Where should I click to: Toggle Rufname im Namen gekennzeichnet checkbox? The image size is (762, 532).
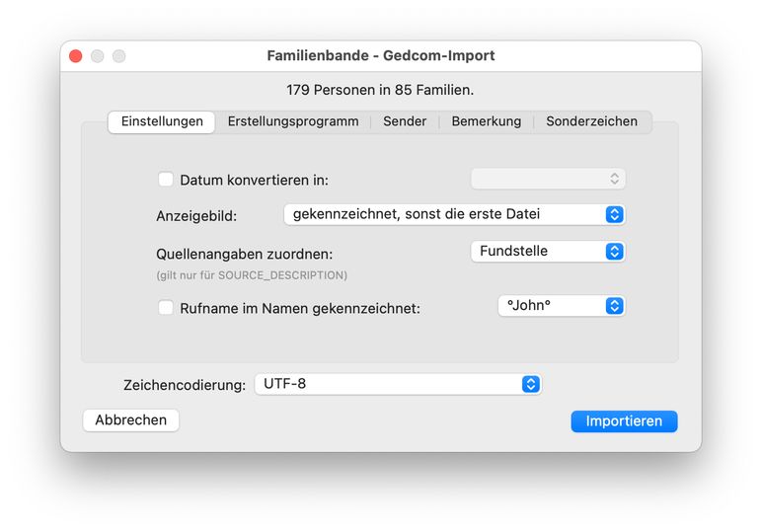tap(166, 308)
